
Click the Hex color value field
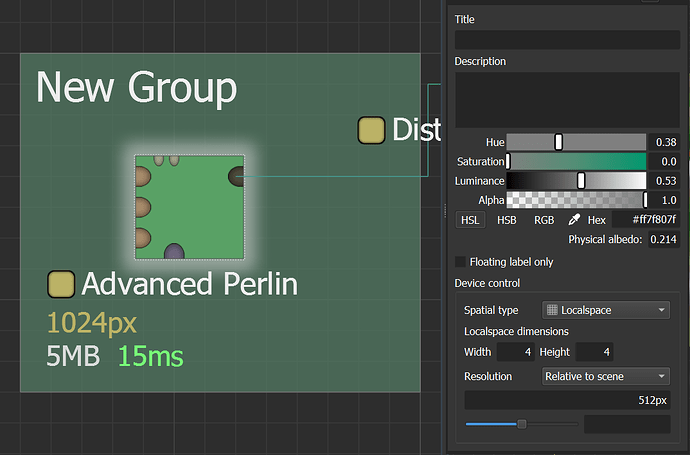tap(646, 220)
